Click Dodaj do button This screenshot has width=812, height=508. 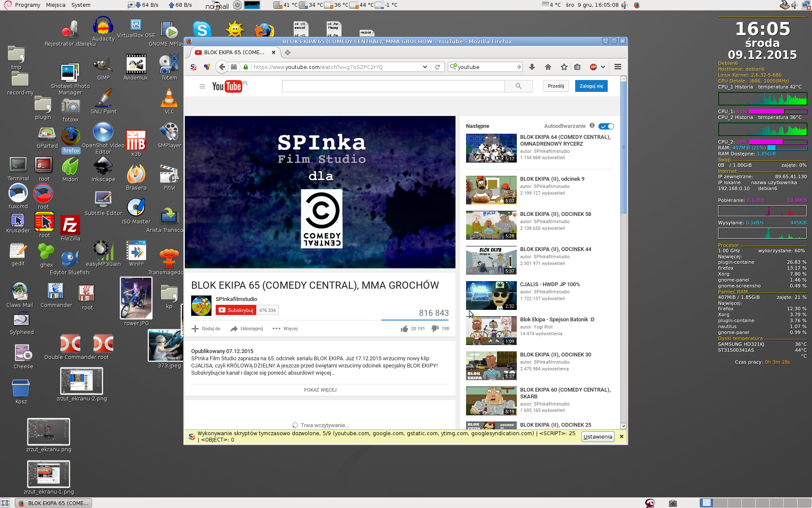click(x=206, y=329)
